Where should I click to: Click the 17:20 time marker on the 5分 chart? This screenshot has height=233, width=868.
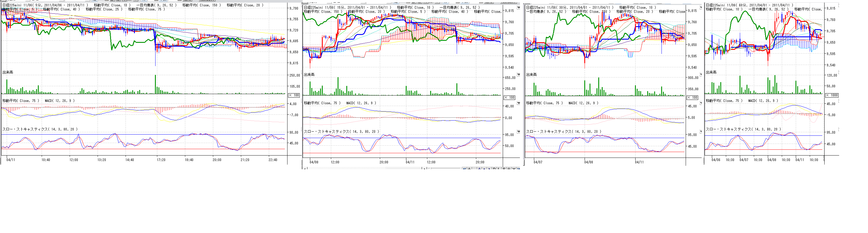pyautogui.click(x=161, y=160)
